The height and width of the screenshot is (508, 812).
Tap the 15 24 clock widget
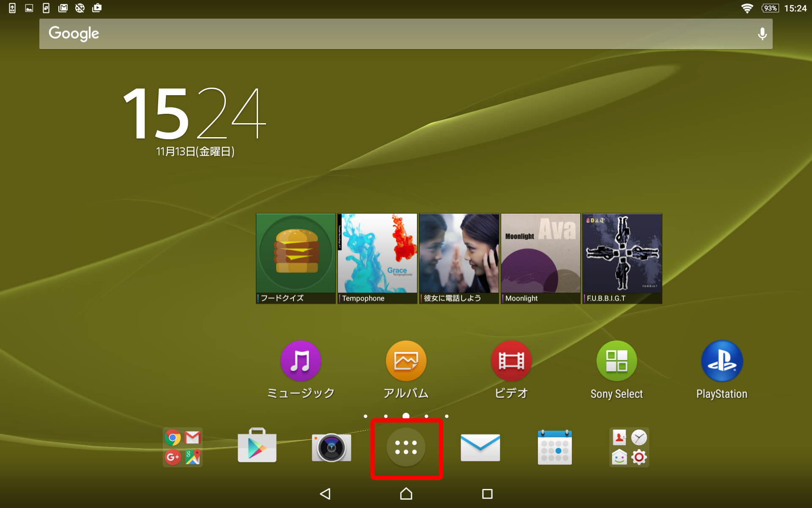195,113
